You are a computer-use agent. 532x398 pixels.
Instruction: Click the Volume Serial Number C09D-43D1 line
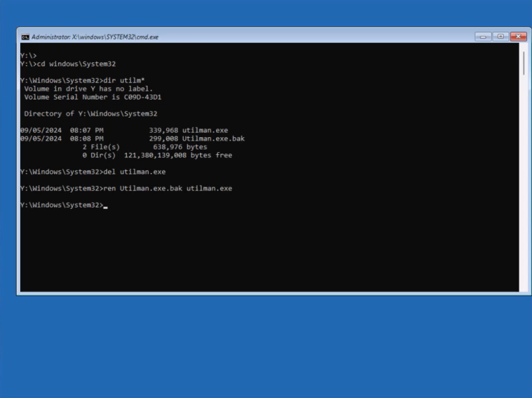coord(93,97)
